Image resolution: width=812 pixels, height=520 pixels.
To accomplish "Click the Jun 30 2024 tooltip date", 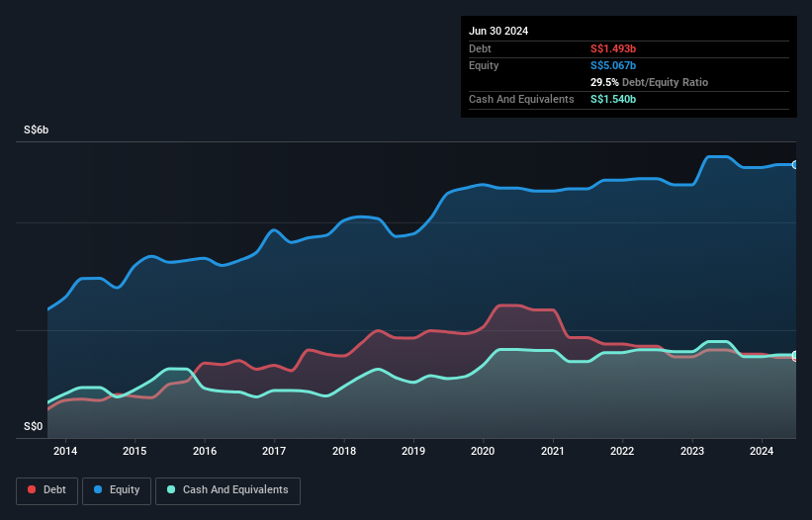I will [x=498, y=31].
